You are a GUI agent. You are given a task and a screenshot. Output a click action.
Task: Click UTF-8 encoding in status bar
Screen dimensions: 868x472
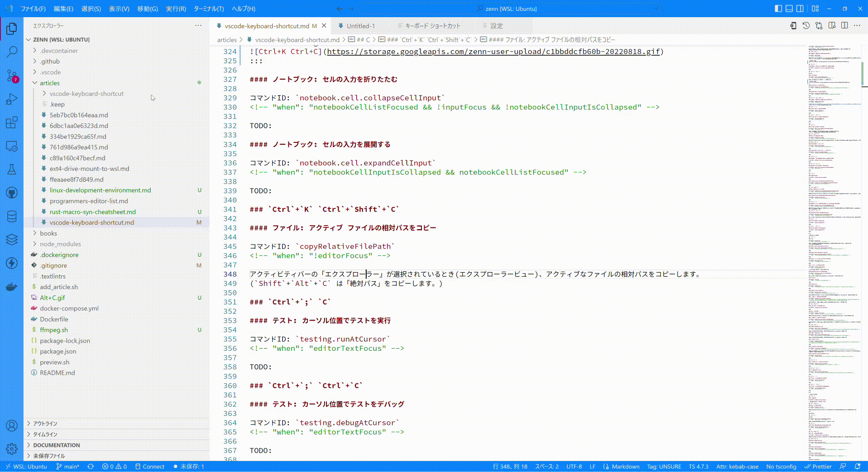574,467
